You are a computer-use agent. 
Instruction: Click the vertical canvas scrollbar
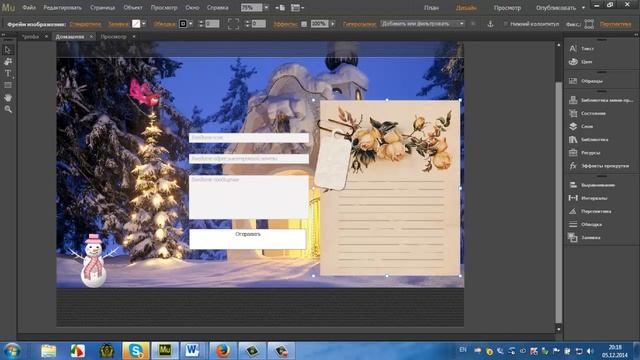[x=558, y=202]
